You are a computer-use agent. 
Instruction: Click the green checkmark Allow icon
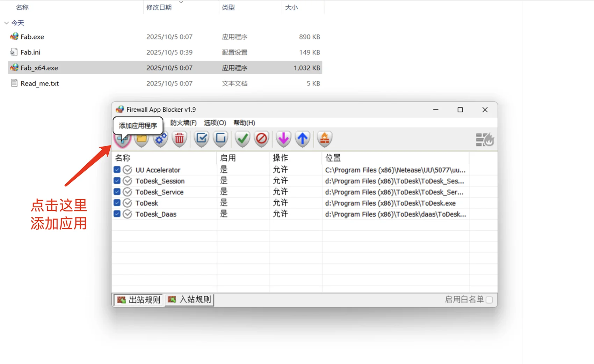click(242, 139)
